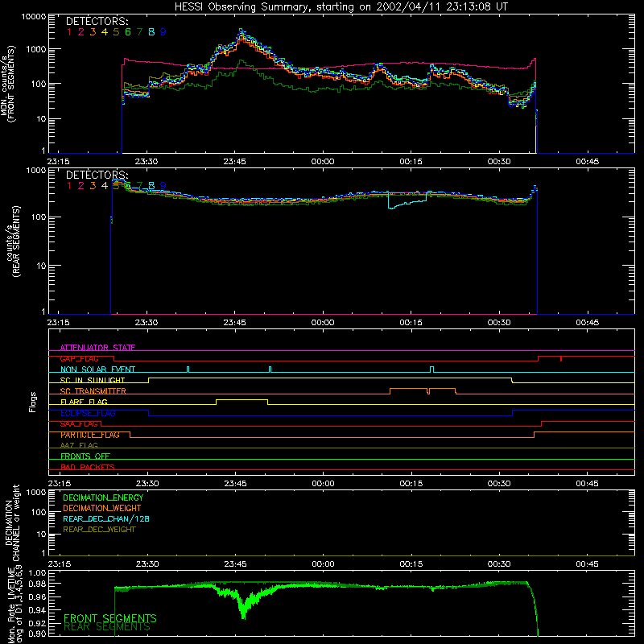The image size is (644, 644).
Task: Click the FRONT SEGMENTS livetime legend label
Action: (x=110, y=618)
